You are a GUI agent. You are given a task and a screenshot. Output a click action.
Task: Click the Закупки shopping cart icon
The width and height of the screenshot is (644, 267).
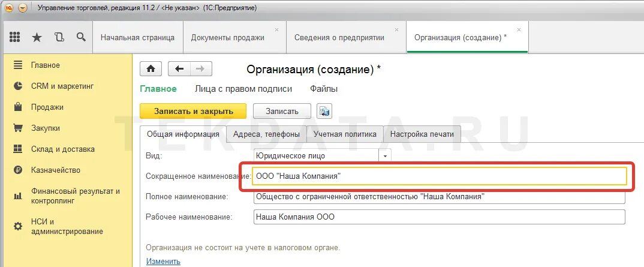(17, 128)
